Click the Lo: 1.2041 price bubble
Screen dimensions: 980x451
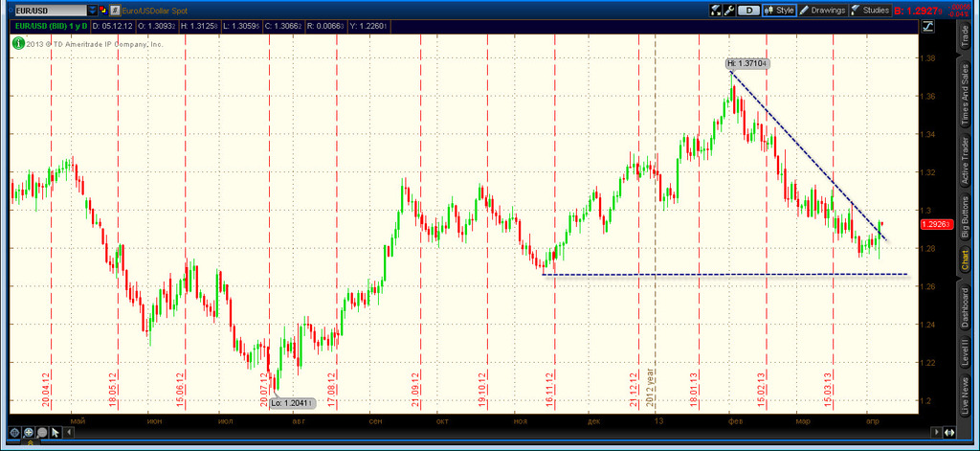pyautogui.click(x=293, y=403)
